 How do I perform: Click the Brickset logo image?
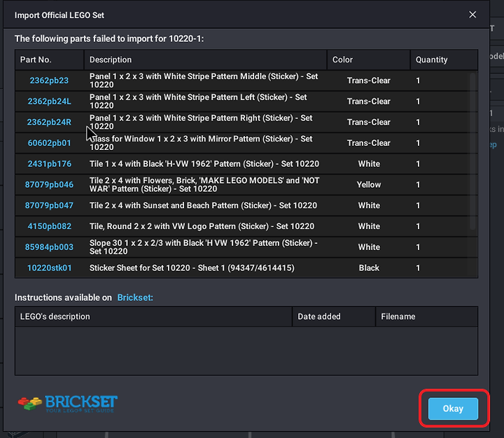coord(68,404)
